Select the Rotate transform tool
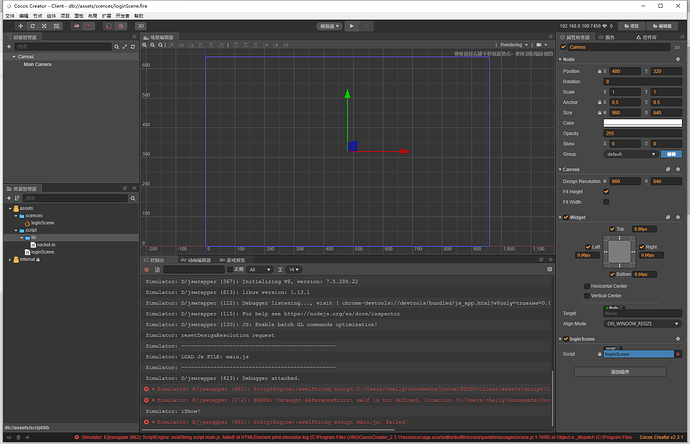The width and height of the screenshot is (690, 444). (32, 26)
